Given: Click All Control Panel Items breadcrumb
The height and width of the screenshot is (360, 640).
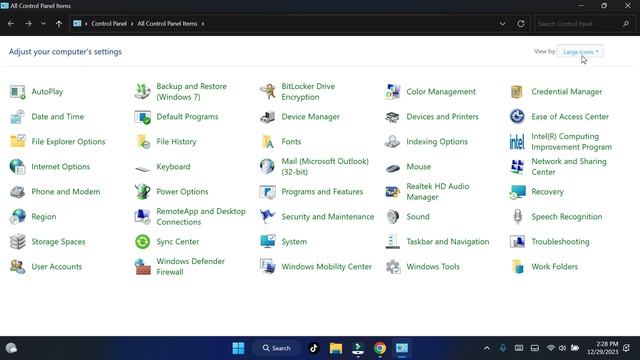Looking at the screenshot, I should point(167,24).
